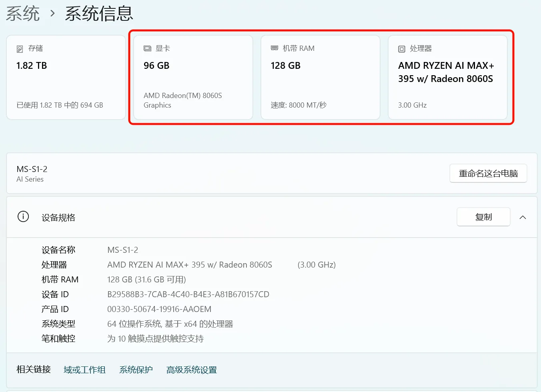
Task: Click the 机带 RAM label in specs list
Action: [x=60, y=280]
